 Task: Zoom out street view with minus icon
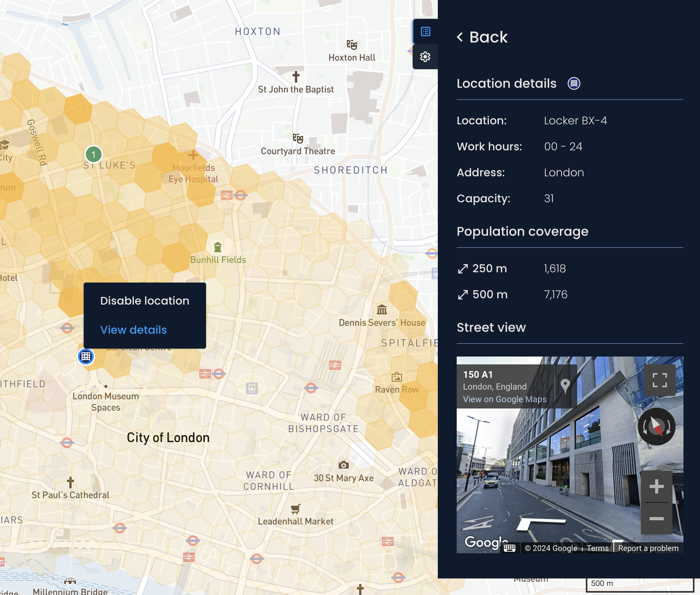(x=657, y=519)
